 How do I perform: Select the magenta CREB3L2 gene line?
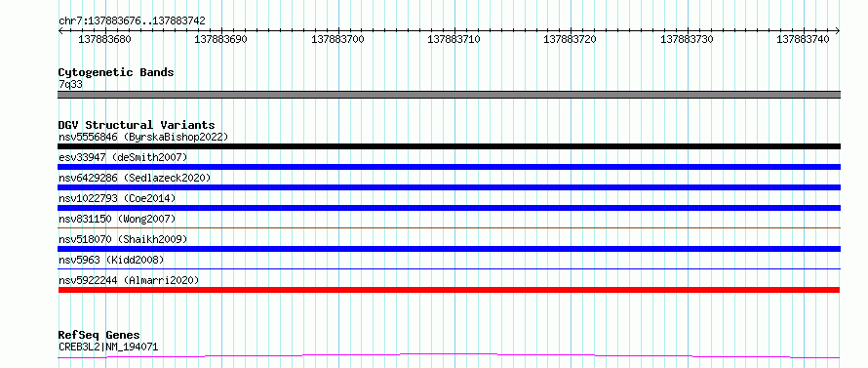click(x=449, y=356)
